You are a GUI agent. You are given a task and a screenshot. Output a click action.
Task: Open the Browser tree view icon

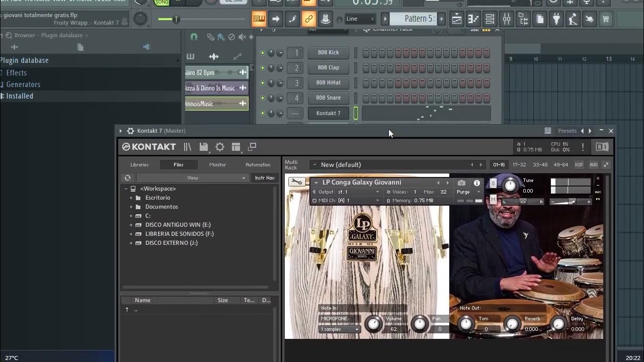click(x=523, y=19)
